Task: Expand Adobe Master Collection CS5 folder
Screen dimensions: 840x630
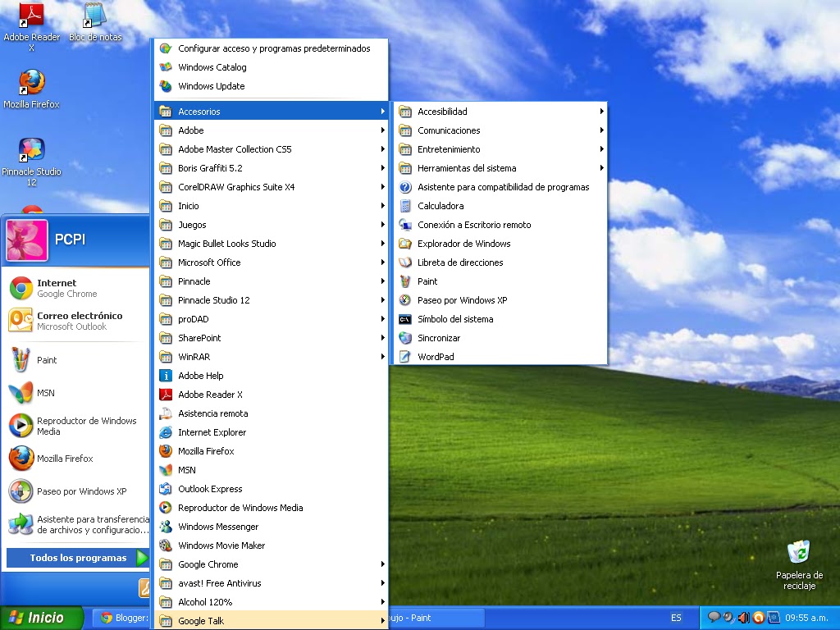Action: point(271,149)
